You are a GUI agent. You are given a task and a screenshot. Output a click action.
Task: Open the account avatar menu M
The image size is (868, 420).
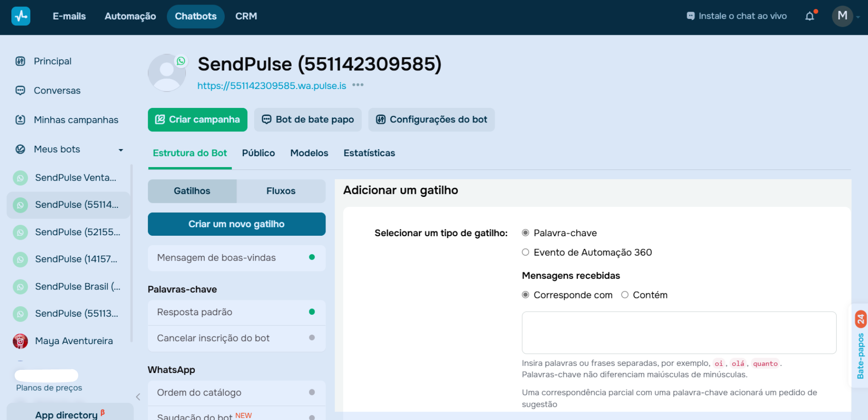tap(843, 16)
